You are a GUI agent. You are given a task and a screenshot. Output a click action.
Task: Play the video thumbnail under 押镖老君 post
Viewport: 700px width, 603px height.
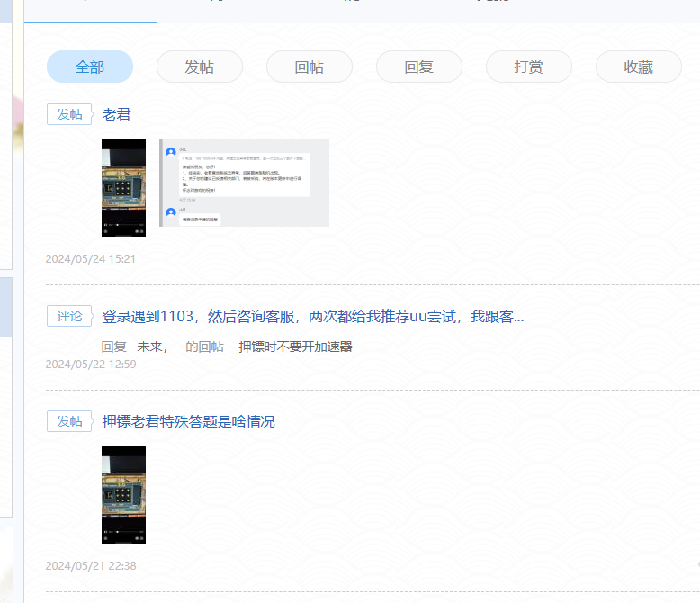click(123, 494)
